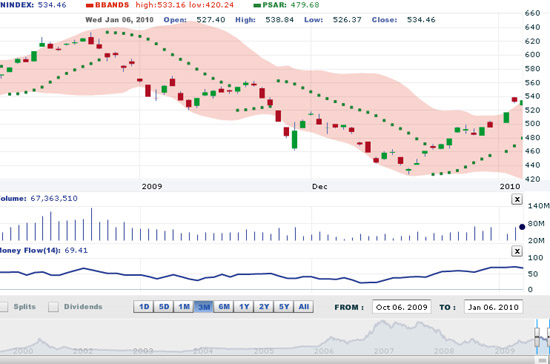The width and height of the screenshot is (550, 364).
Task: Close the Money Flow(14) indicator panel
Action: (517, 251)
